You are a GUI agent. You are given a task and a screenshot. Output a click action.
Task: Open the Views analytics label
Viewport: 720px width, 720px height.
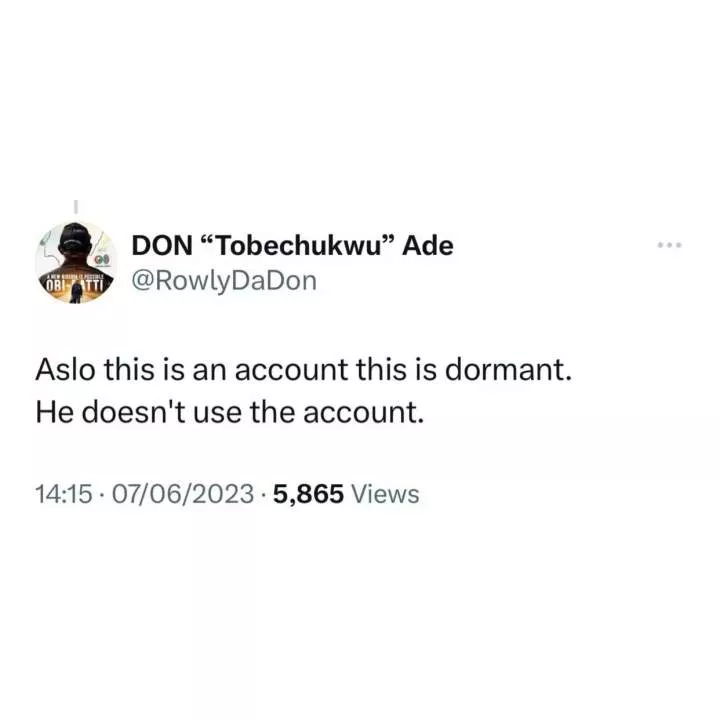coord(385,494)
